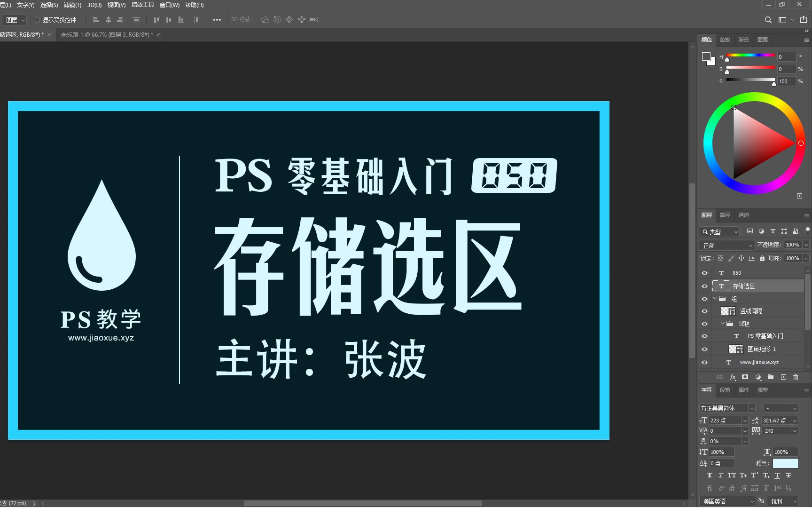Open the 填充 fill dropdown arrow
This screenshot has height=508, width=812.
tap(806, 258)
